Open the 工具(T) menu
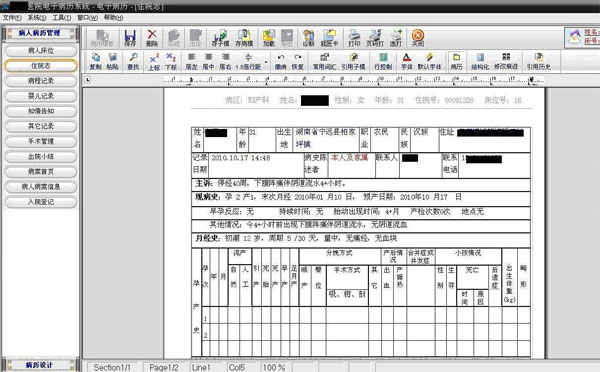This screenshot has width=600, height=372. click(62, 18)
